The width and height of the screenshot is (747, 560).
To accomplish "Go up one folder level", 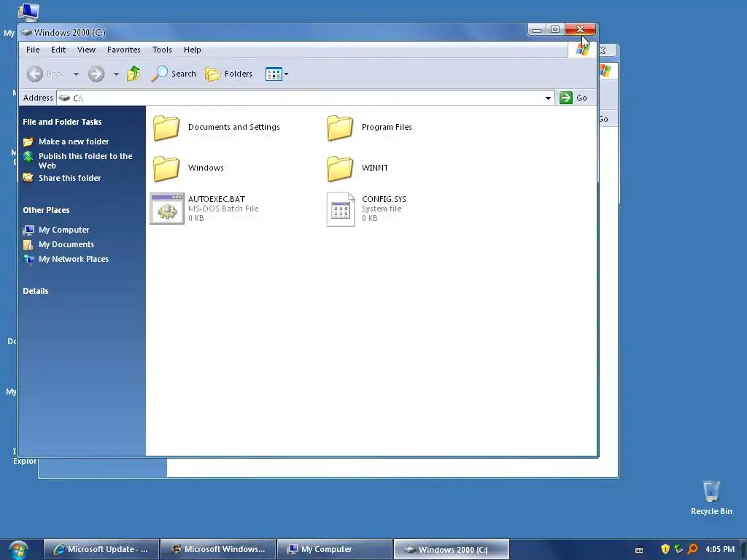I will point(133,74).
